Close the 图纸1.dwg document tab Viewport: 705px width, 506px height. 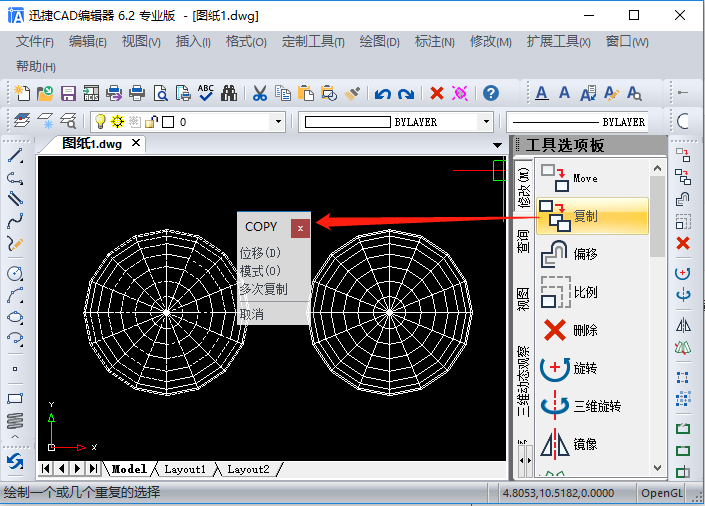click(136, 143)
